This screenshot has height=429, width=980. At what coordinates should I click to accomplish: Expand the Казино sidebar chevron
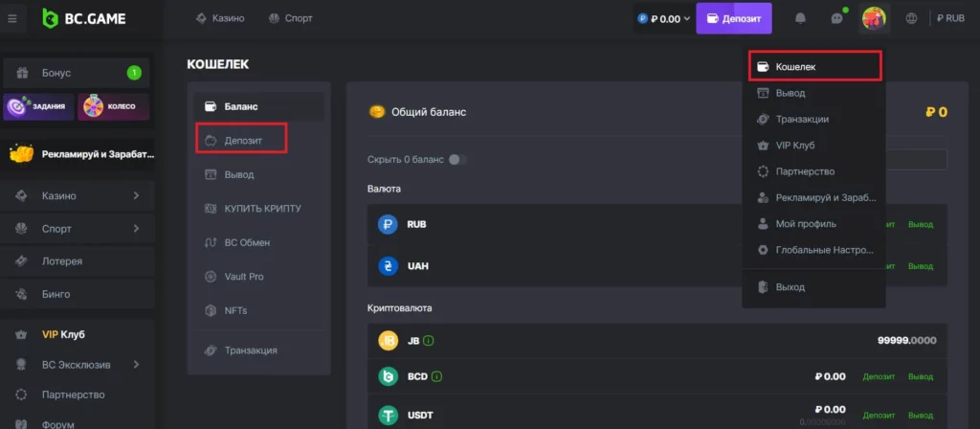(136, 195)
